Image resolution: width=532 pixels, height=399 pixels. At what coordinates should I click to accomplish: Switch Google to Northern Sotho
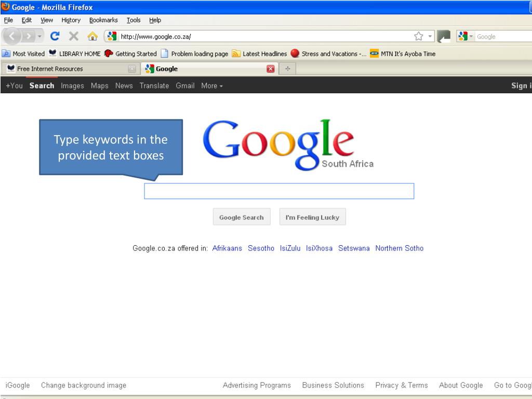click(400, 248)
